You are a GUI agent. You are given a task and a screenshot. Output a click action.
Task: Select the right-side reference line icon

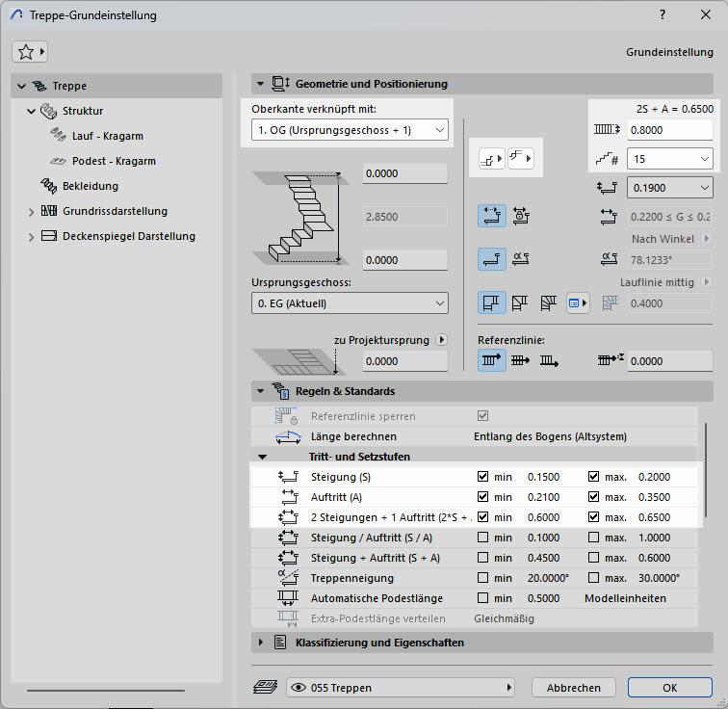(x=550, y=360)
